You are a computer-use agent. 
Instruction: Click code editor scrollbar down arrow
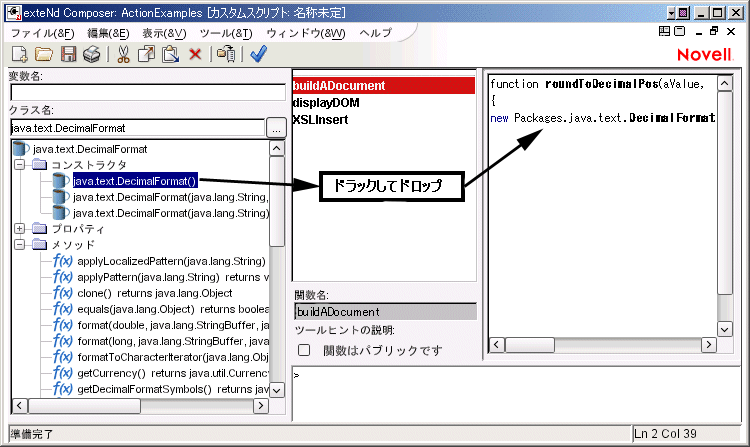725,329
